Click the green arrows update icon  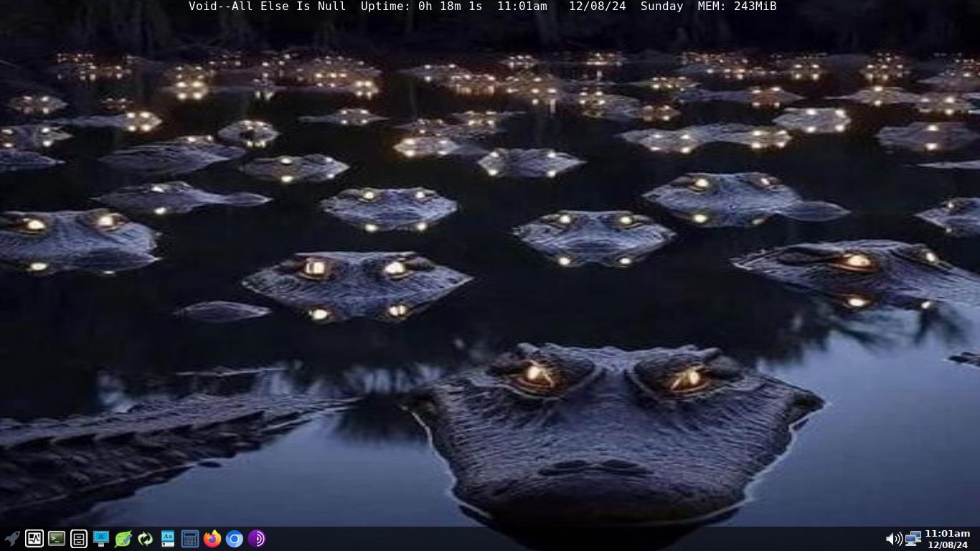coord(146,538)
